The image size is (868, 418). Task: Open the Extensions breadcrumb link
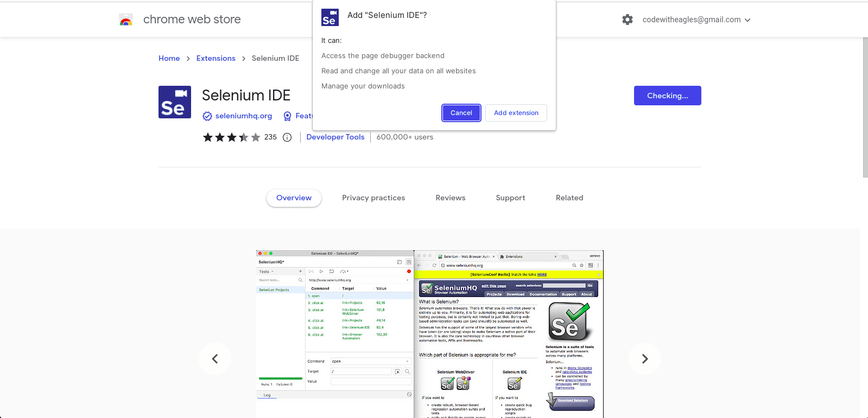click(216, 58)
